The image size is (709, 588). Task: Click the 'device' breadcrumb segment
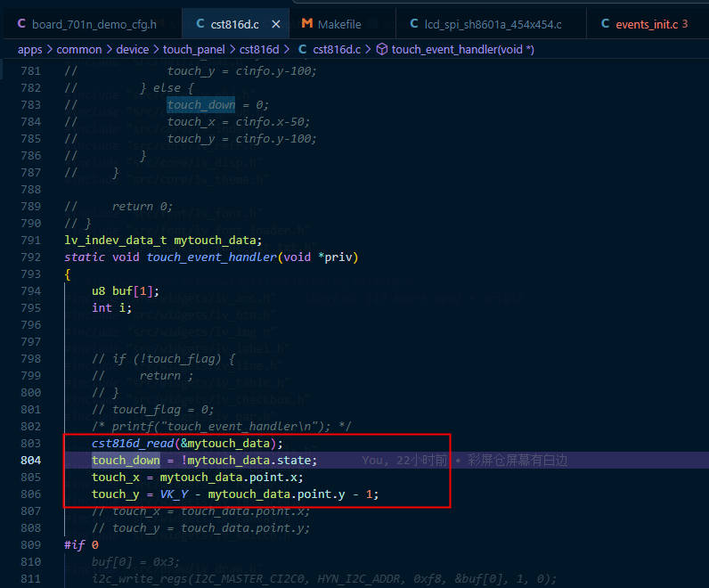133,49
